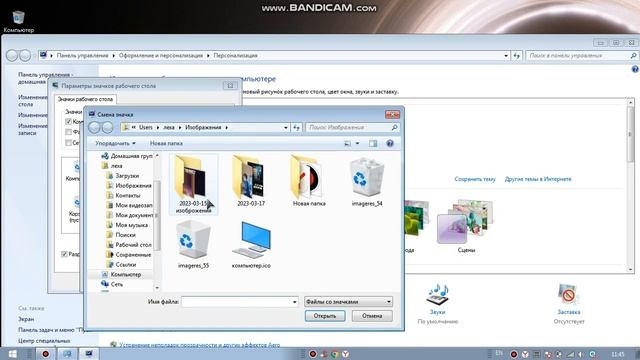Change the file view using the view icon
This screenshot has height=360, width=640.
tap(347, 143)
